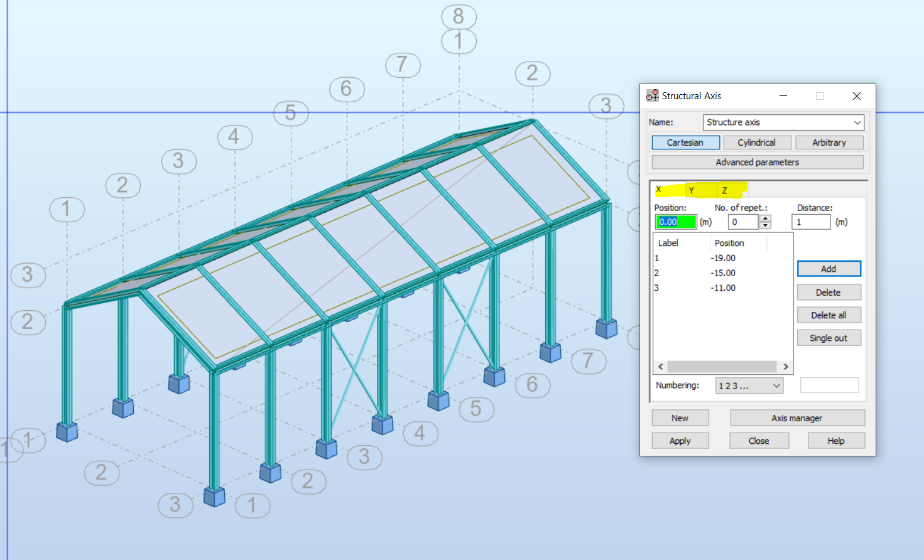924x560 pixels.
Task: Select axis row with position -19.00
Action: [x=722, y=258]
